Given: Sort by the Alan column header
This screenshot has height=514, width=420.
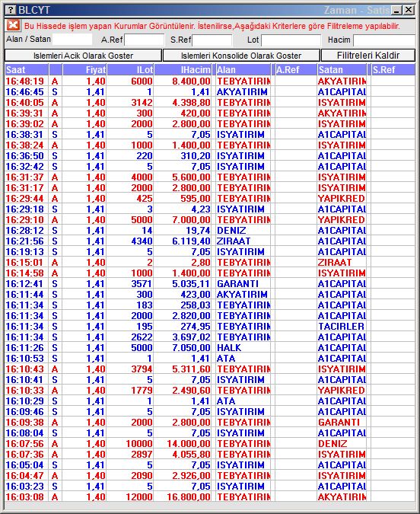Looking at the screenshot, I should point(243,70).
